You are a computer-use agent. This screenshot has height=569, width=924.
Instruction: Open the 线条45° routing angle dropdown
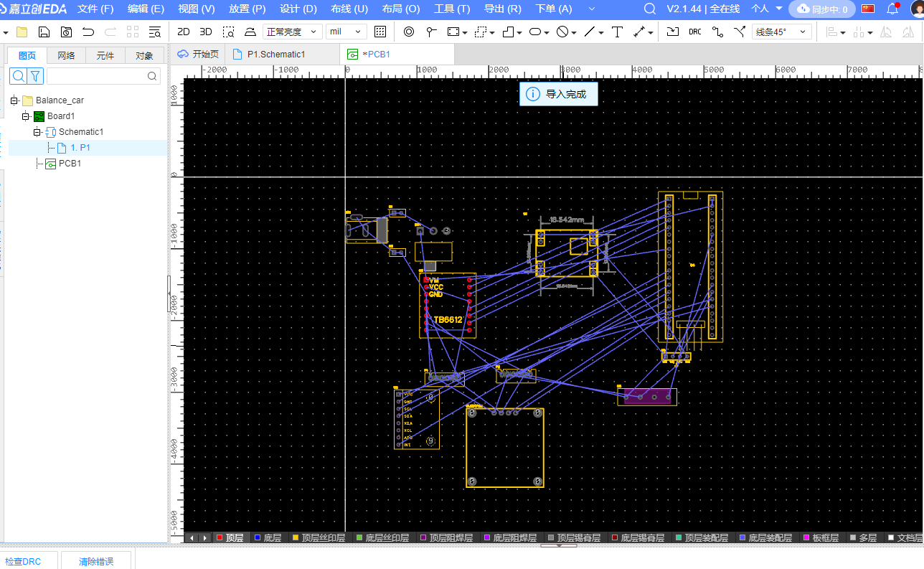(783, 32)
